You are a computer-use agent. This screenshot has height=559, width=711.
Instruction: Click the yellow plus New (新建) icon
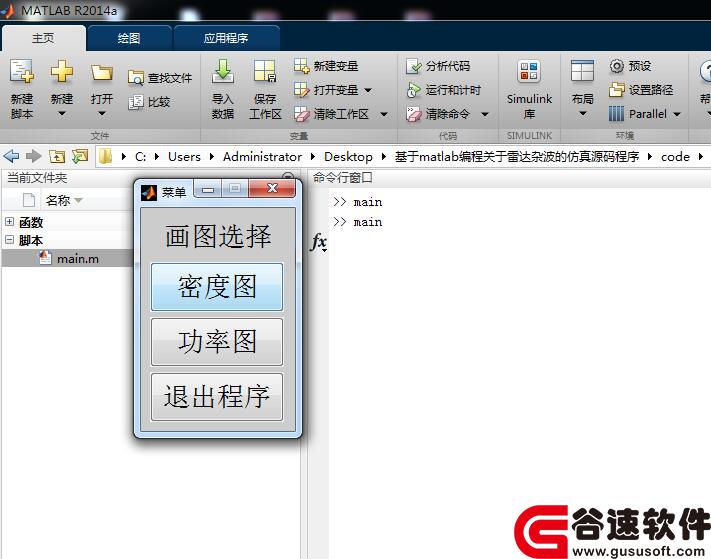click(62, 72)
